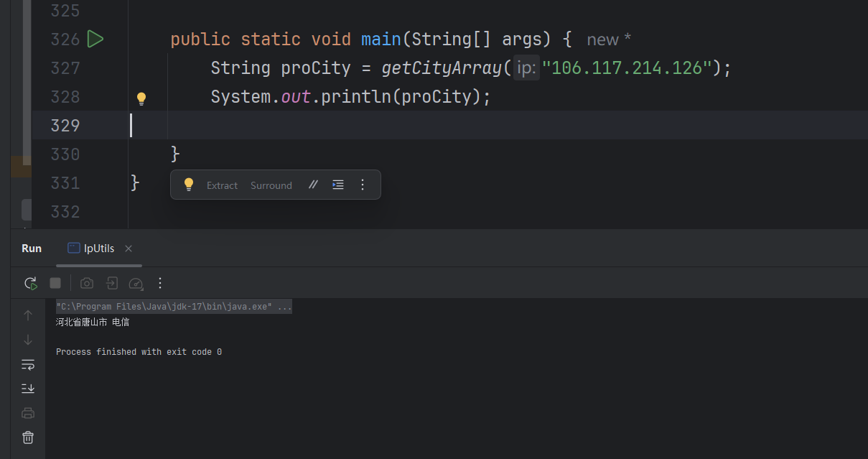This screenshot has height=459, width=868.
Task: Toggle scroll to end of console
Action: click(x=28, y=389)
